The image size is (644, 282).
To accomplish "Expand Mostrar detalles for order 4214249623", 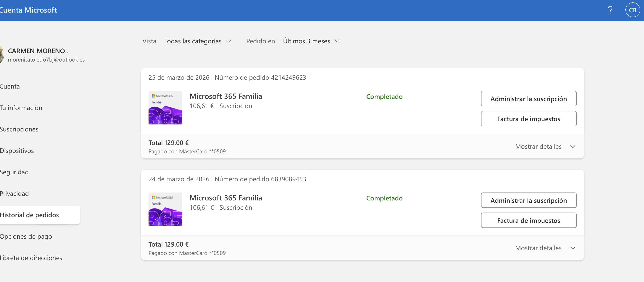I will pyautogui.click(x=545, y=146).
